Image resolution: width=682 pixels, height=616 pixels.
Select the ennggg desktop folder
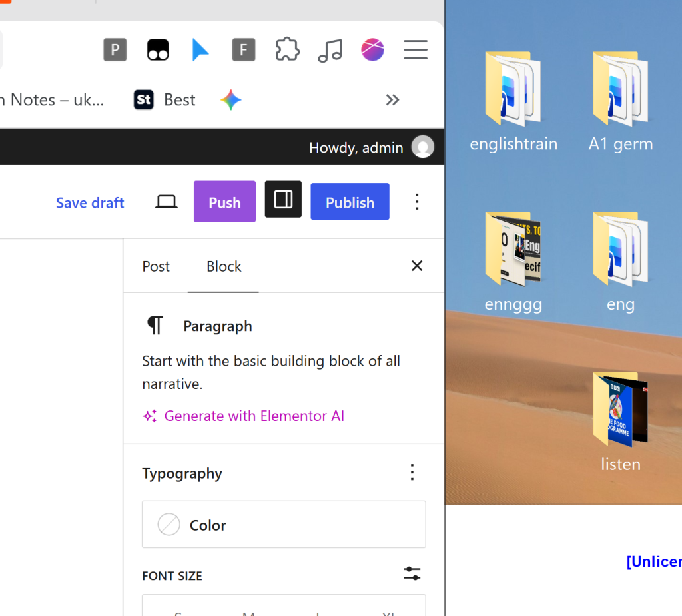point(513,263)
